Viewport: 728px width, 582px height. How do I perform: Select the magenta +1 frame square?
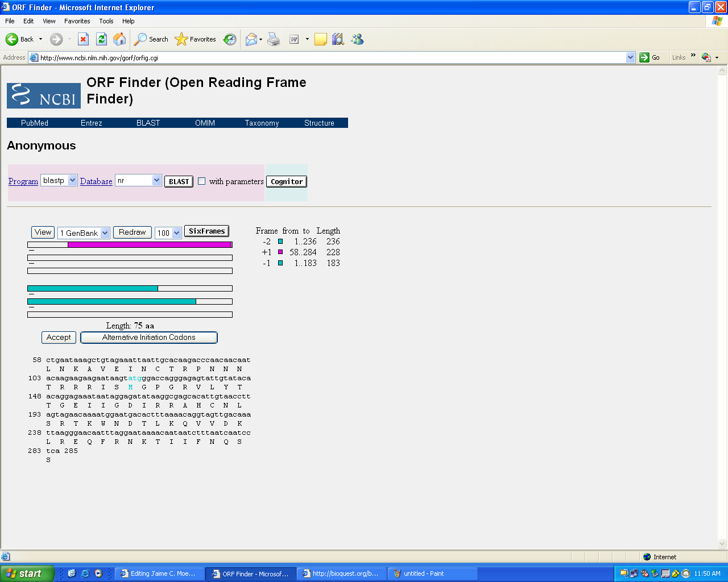click(280, 252)
